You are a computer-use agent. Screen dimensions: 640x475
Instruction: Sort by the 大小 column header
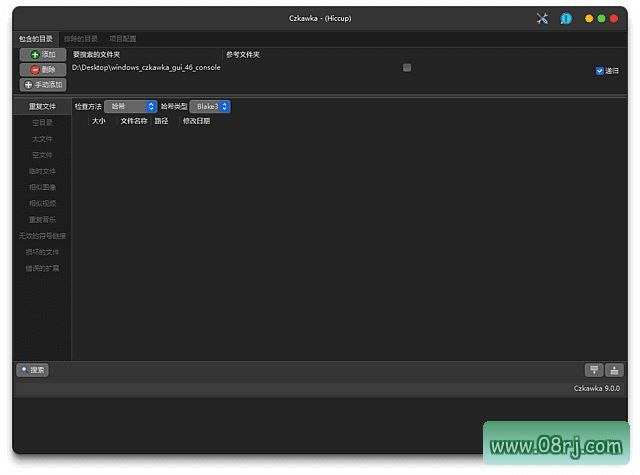tap(99, 121)
